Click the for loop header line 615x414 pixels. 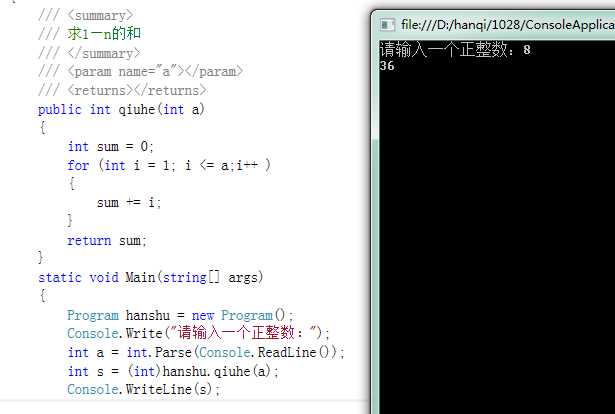169,165
